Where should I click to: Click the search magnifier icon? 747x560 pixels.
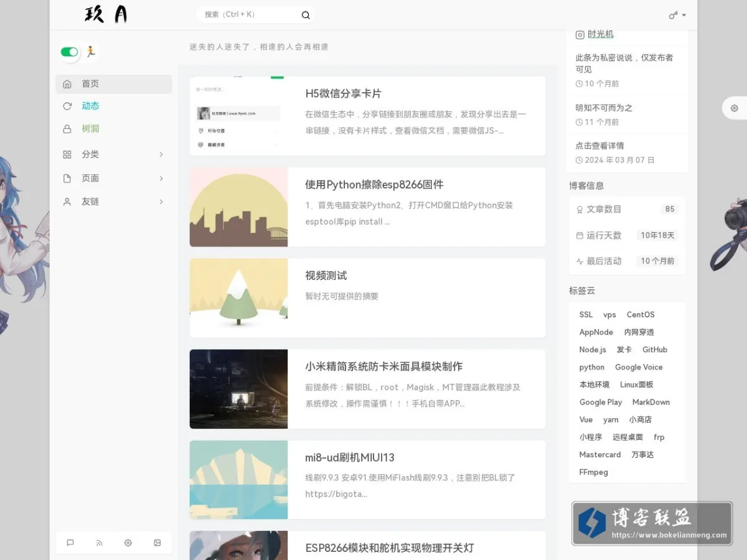point(306,15)
